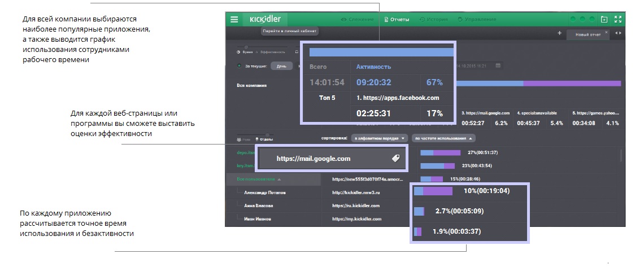The image size is (644, 267).
Task: Close the Новый отчет tab
Action: [x=607, y=32]
